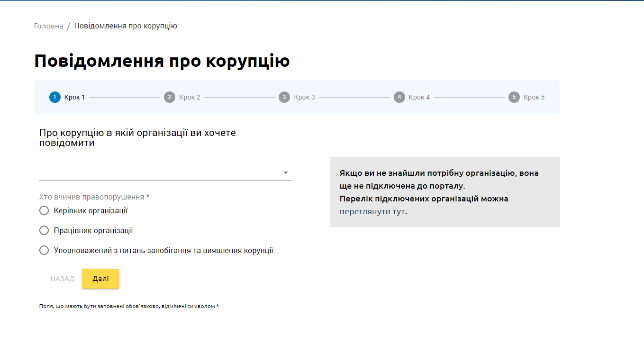Click the step 4 number circle
Image resolution: width=644 pixels, height=363 pixels.
tap(399, 97)
